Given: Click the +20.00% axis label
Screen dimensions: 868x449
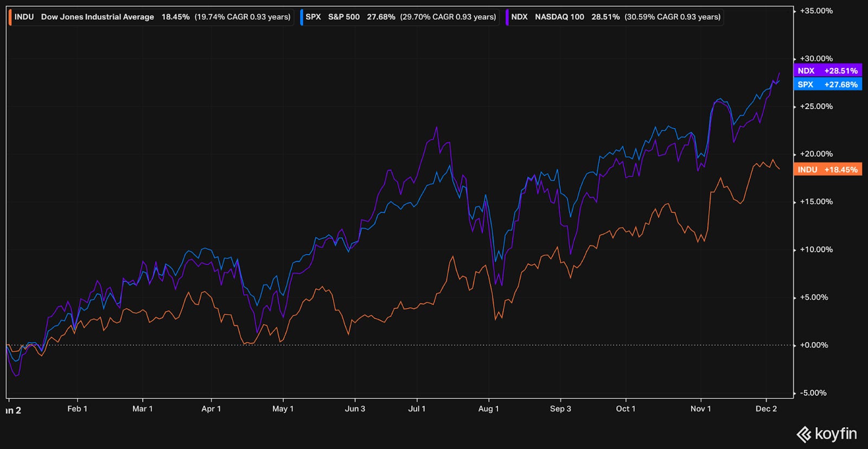Looking at the screenshot, I should pos(816,154).
